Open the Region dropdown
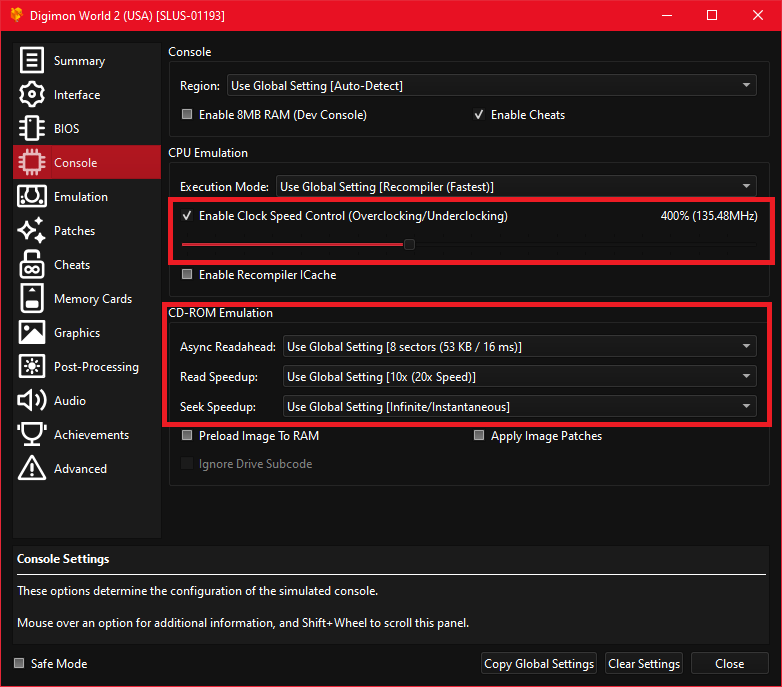 [x=492, y=85]
